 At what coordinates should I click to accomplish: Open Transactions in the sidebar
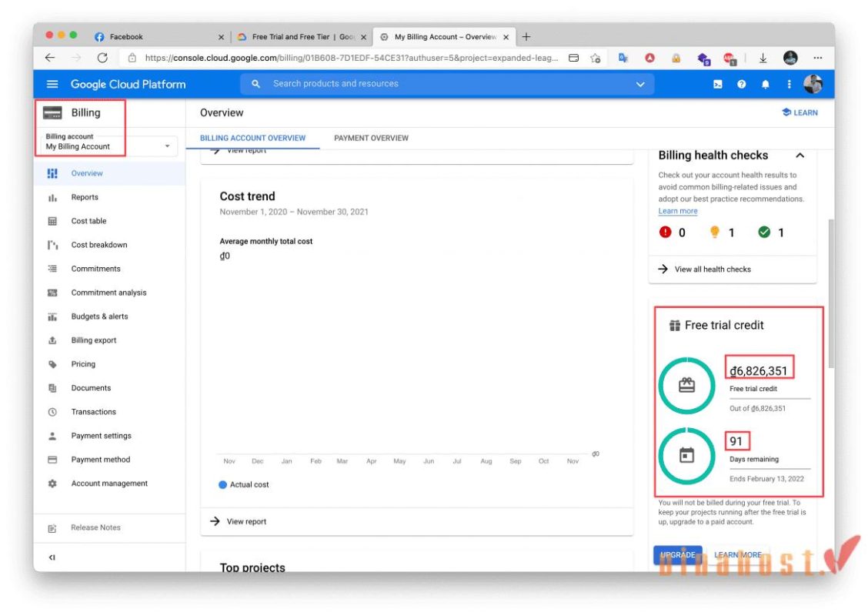93,411
